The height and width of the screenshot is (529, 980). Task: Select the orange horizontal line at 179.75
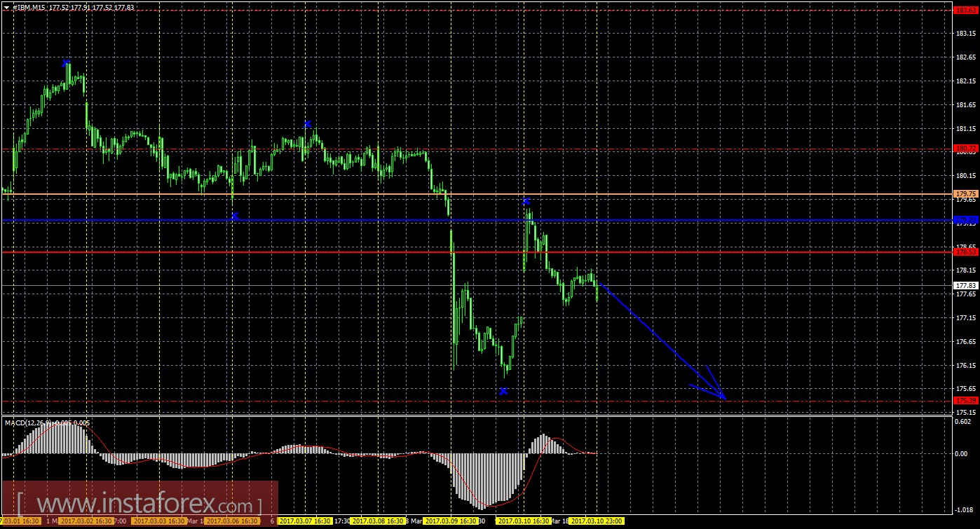477,193
